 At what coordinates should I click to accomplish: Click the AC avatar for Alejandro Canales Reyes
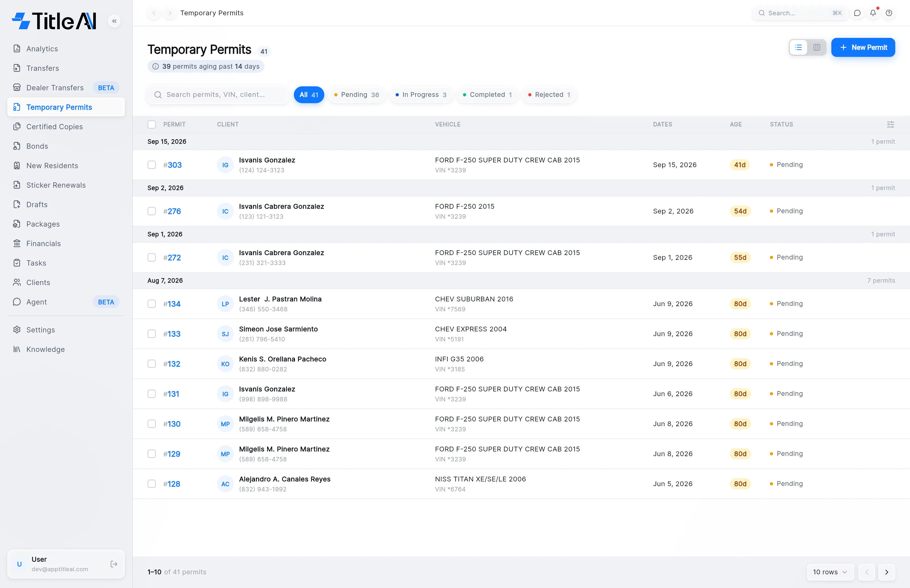225,484
